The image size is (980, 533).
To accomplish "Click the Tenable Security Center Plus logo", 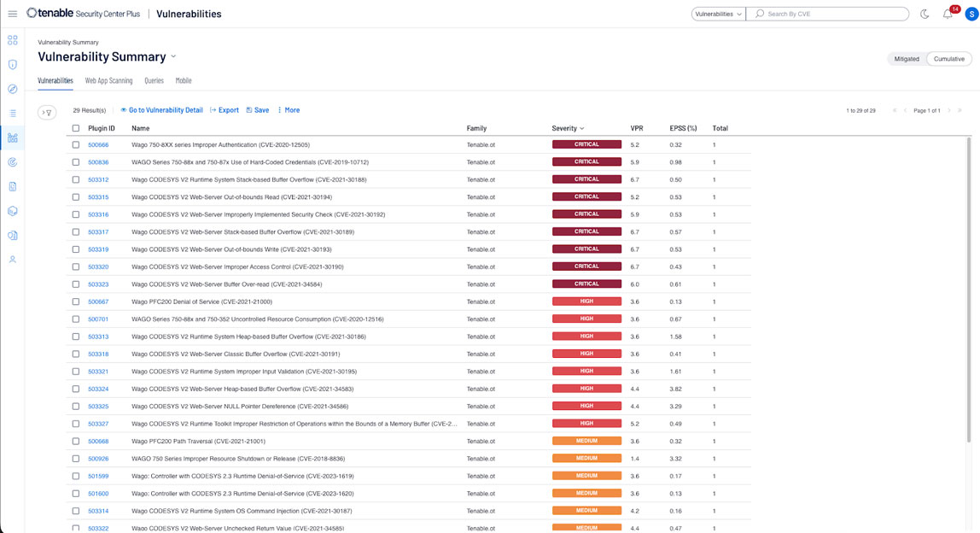I will click(83, 13).
